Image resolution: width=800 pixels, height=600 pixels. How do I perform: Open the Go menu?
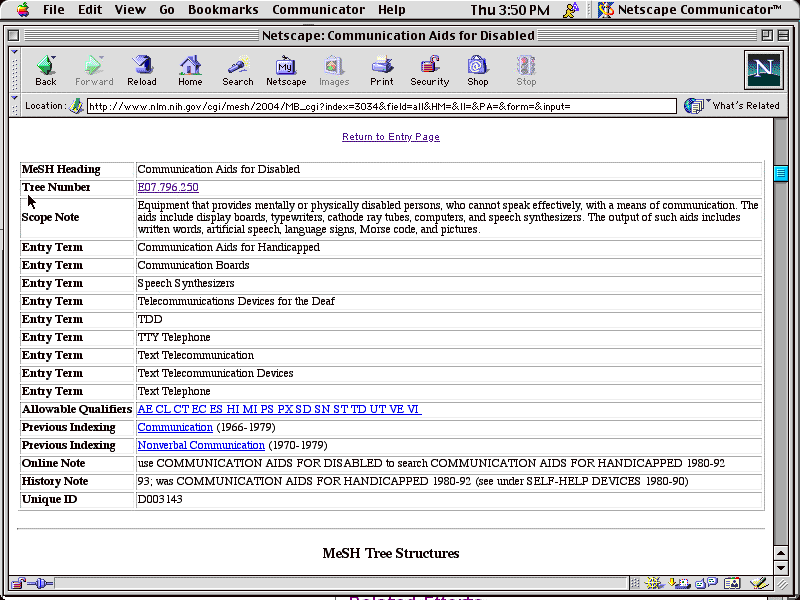[167, 9]
